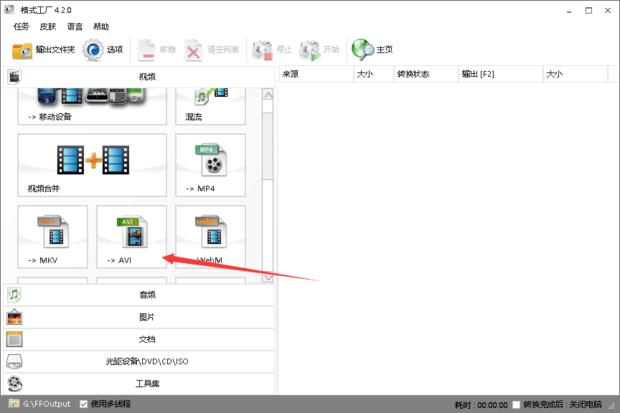
Task: Select the WebM conversion format
Action: click(x=211, y=238)
